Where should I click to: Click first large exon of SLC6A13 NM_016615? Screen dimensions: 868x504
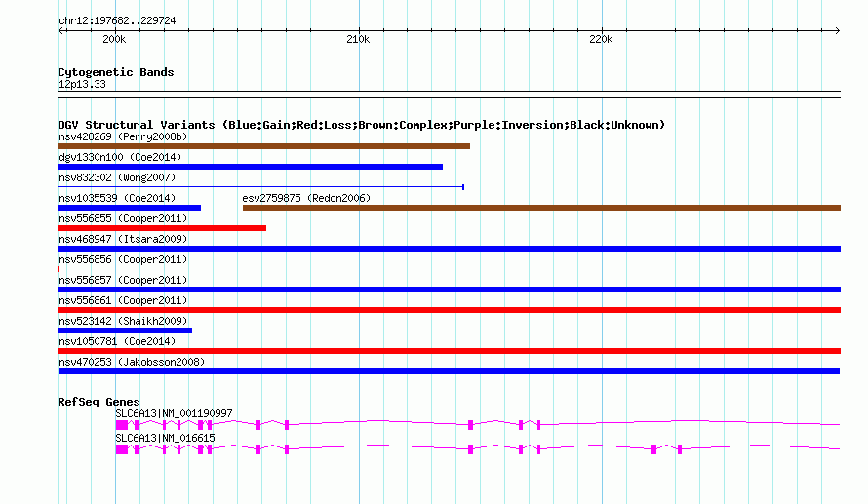121,449
